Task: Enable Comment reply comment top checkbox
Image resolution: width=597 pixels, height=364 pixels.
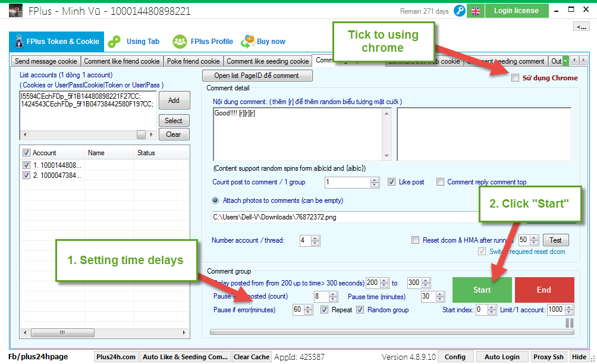Action: [440, 182]
